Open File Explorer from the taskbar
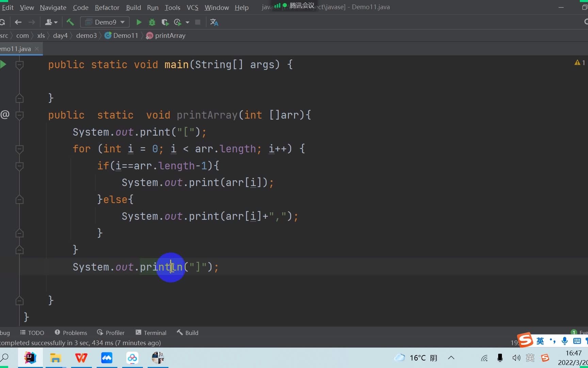588x368 pixels. click(55, 358)
